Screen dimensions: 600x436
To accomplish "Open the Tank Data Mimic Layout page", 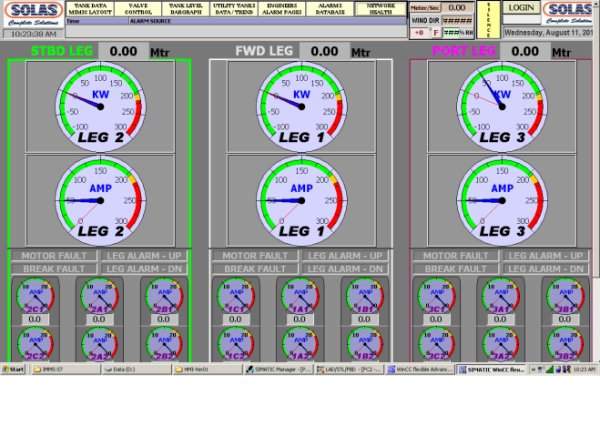I will (90, 8).
